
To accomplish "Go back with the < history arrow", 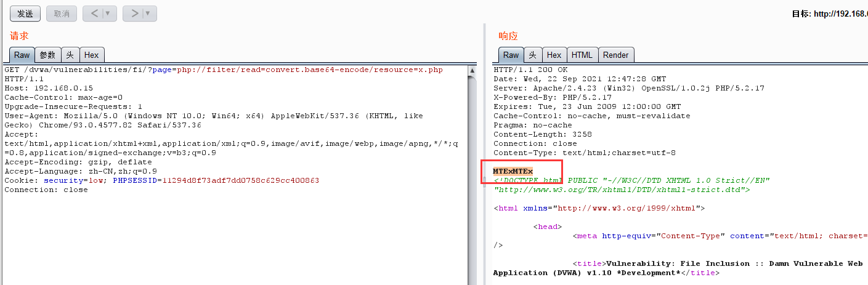I will pos(94,14).
